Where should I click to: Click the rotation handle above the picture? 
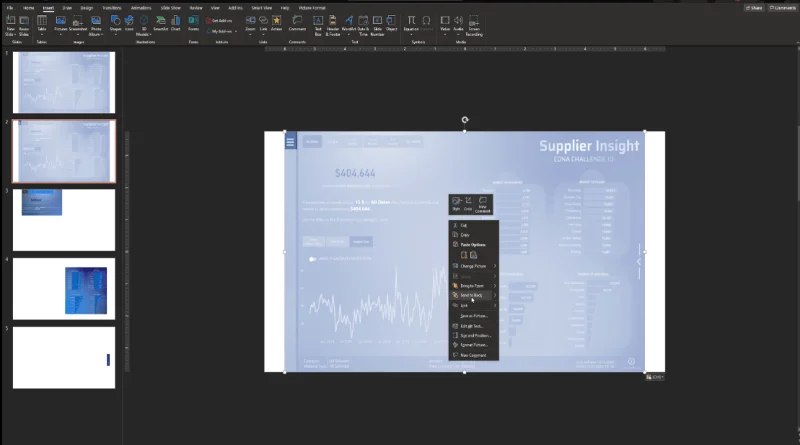click(x=465, y=120)
